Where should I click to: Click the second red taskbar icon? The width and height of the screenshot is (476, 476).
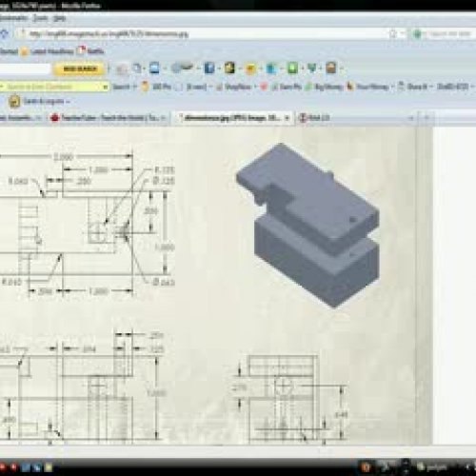pos(14,467)
